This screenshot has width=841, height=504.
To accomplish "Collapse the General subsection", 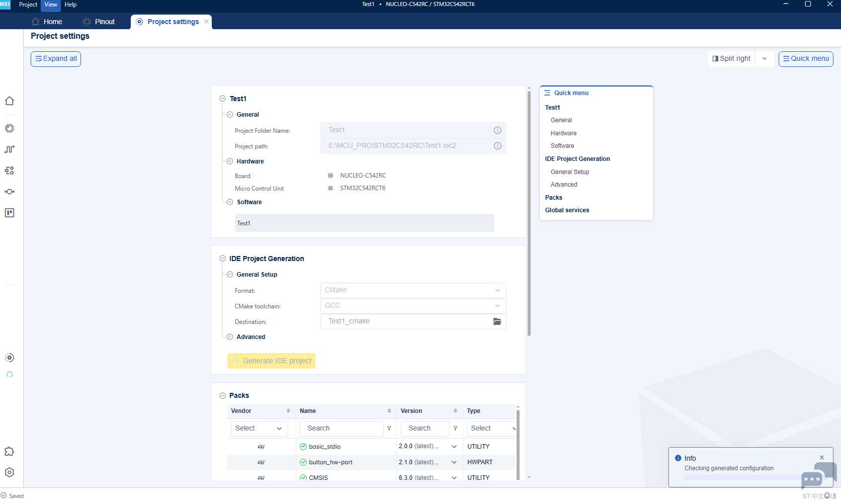I will coord(230,115).
